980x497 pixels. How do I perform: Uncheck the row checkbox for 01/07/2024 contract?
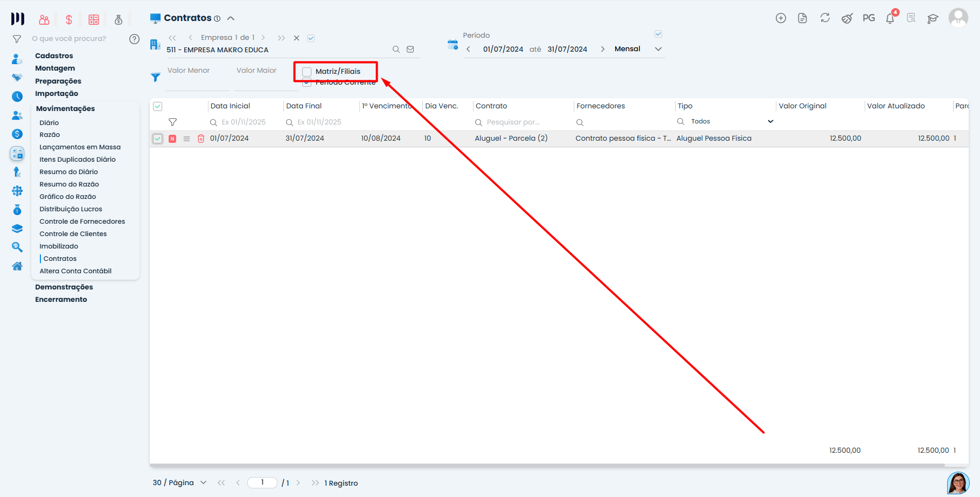[x=158, y=139]
